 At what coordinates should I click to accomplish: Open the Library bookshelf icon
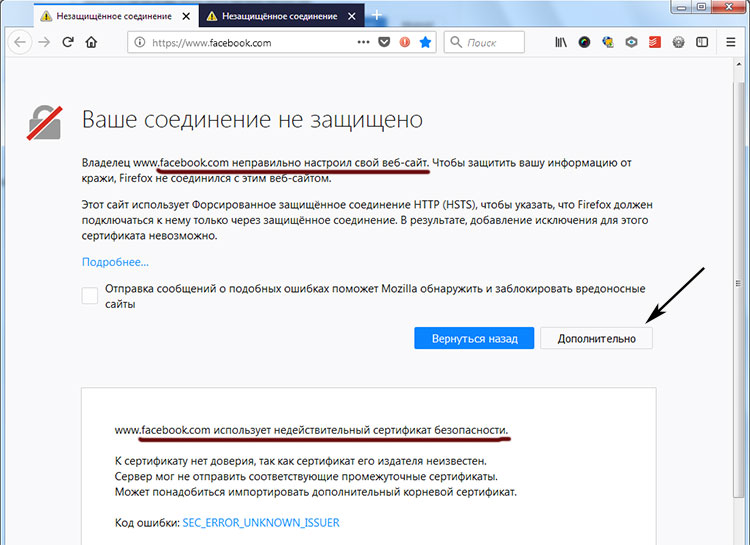561,43
